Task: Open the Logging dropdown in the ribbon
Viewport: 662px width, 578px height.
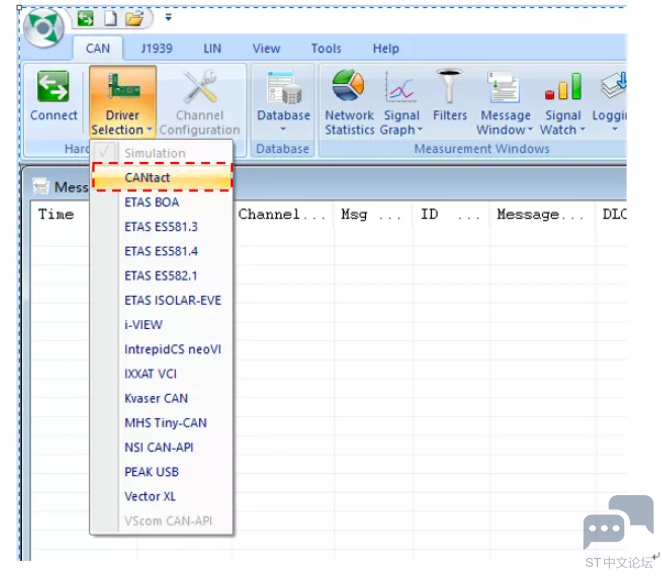Action: pos(609,103)
